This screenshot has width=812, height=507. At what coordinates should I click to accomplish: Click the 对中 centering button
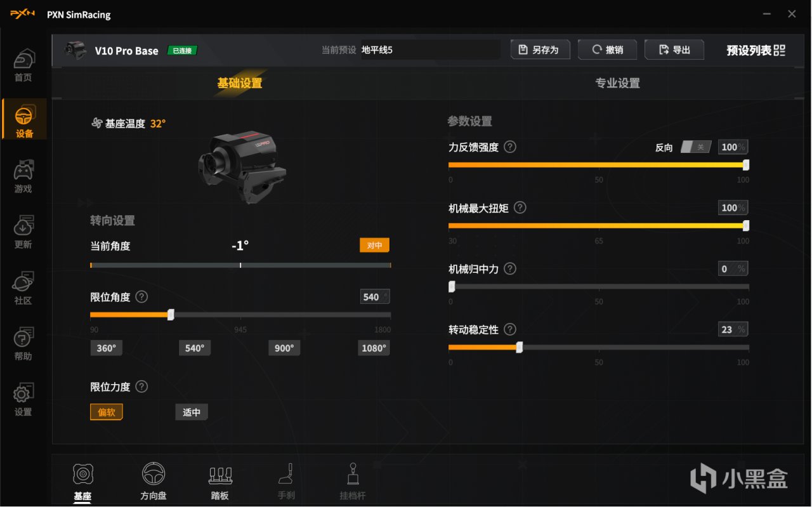click(x=374, y=246)
